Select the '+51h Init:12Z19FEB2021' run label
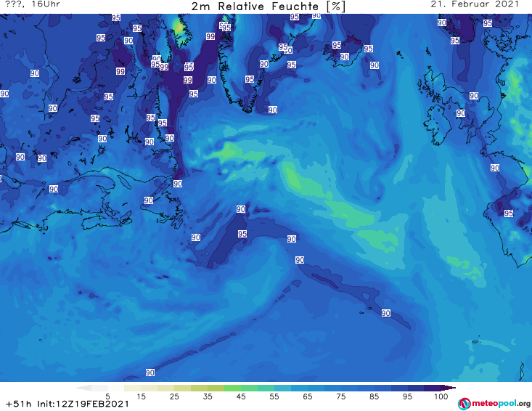 67,404
